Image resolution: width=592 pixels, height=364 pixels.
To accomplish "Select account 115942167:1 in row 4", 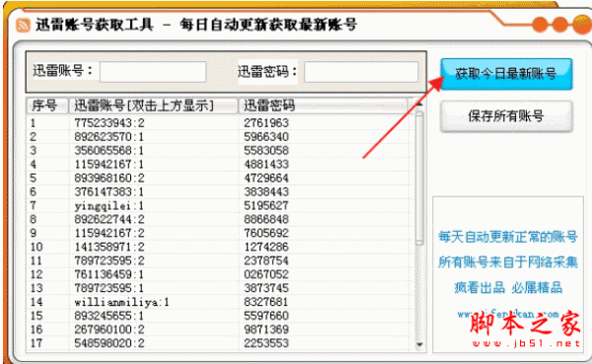I will pos(109,165).
